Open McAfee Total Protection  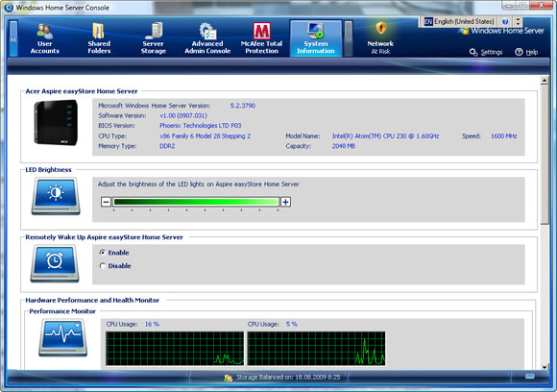point(261,38)
